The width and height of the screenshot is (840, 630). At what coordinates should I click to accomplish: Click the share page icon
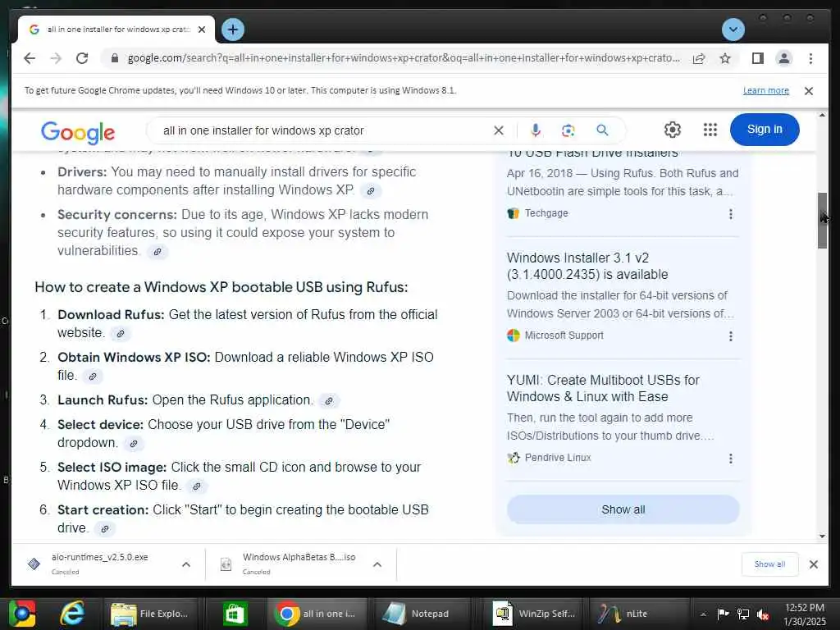pyautogui.click(x=699, y=58)
